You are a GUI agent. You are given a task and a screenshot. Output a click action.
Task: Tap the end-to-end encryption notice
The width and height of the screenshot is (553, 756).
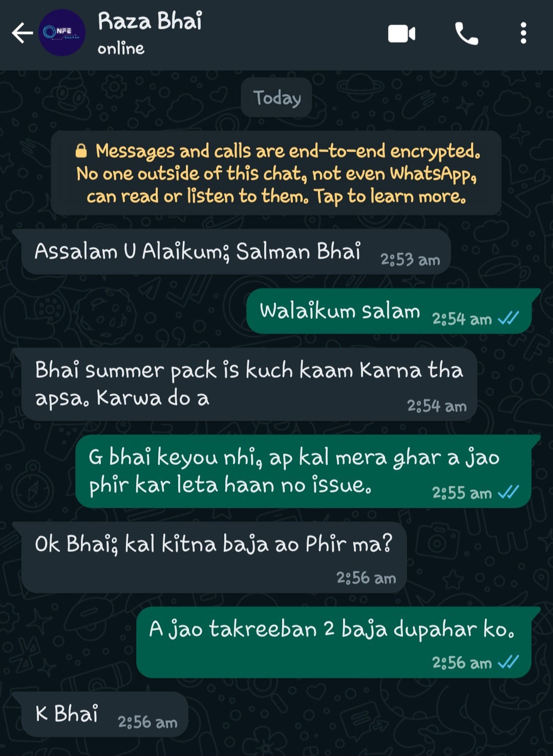pyautogui.click(x=276, y=173)
